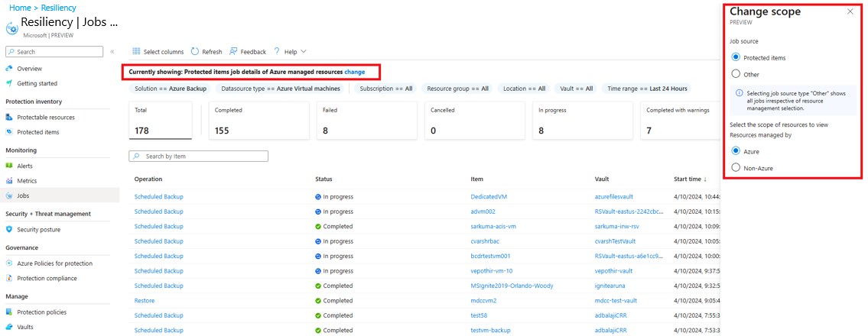Open item advm002

click(483, 211)
